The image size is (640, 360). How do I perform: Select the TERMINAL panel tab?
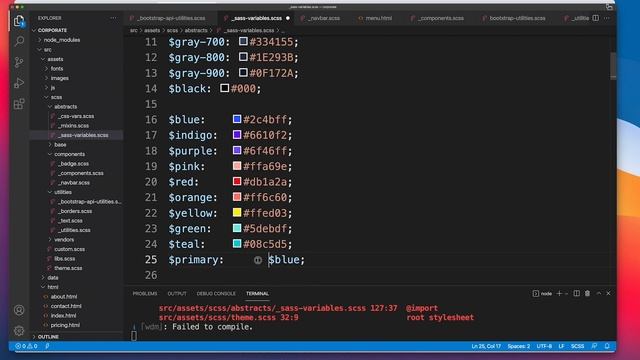point(257,293)
